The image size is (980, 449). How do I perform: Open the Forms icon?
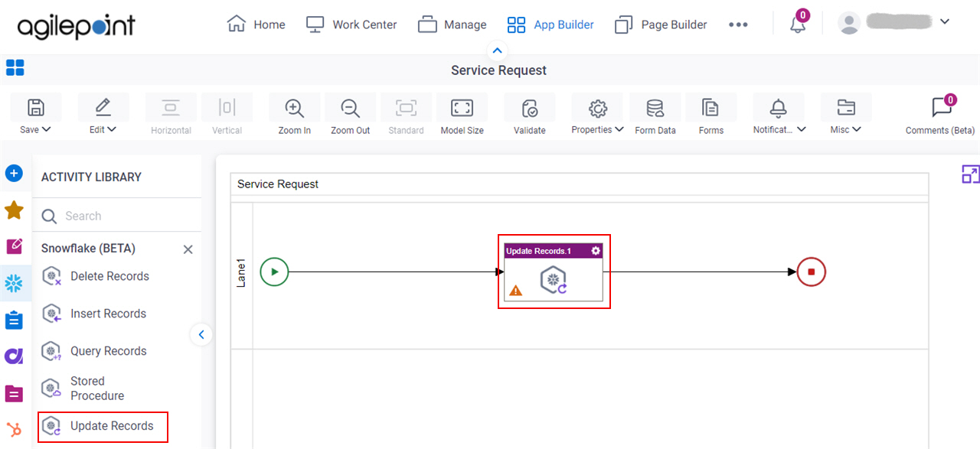711,108
